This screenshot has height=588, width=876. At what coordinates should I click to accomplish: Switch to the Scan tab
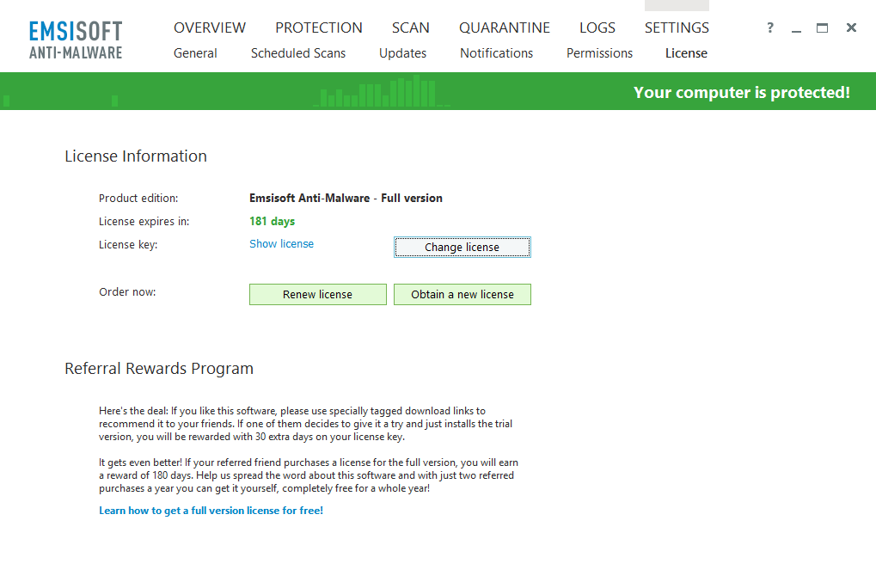pyautogui.click(x=411, y=28)
